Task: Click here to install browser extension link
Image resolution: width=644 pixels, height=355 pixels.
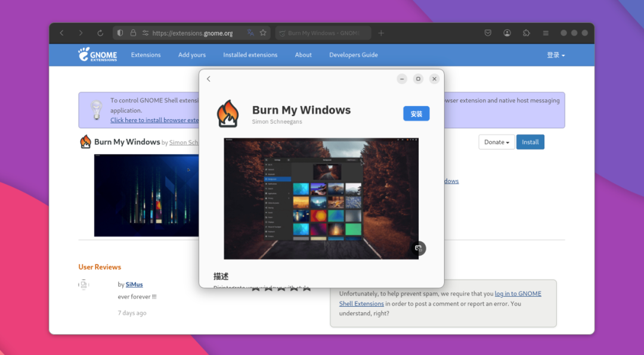Action: coord(154,120)
